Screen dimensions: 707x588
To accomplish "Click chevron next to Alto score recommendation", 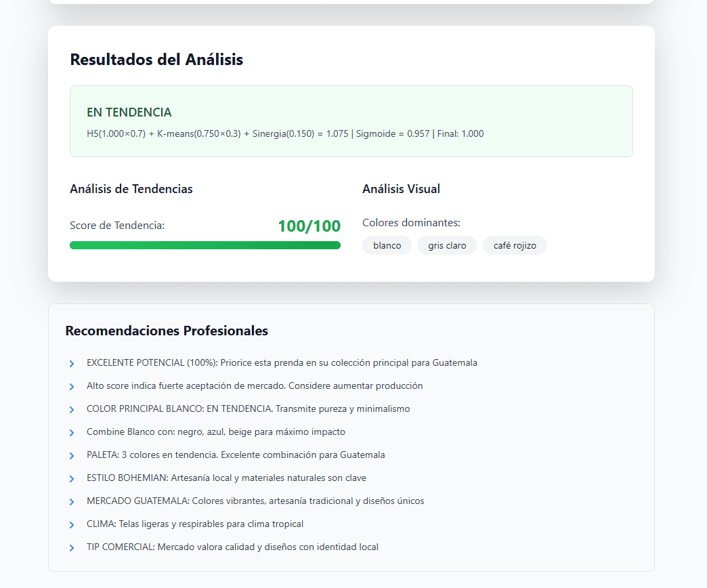I will (72, 387).
